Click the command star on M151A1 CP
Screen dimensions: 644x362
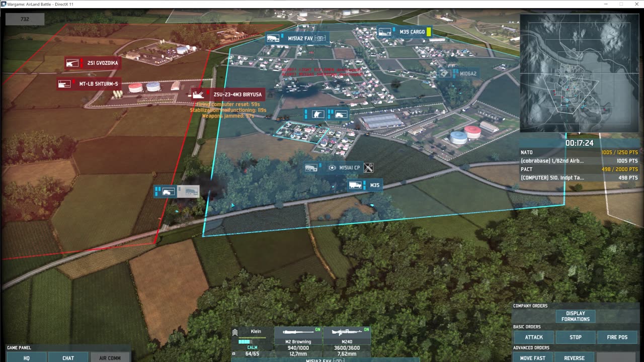(332, 167)
